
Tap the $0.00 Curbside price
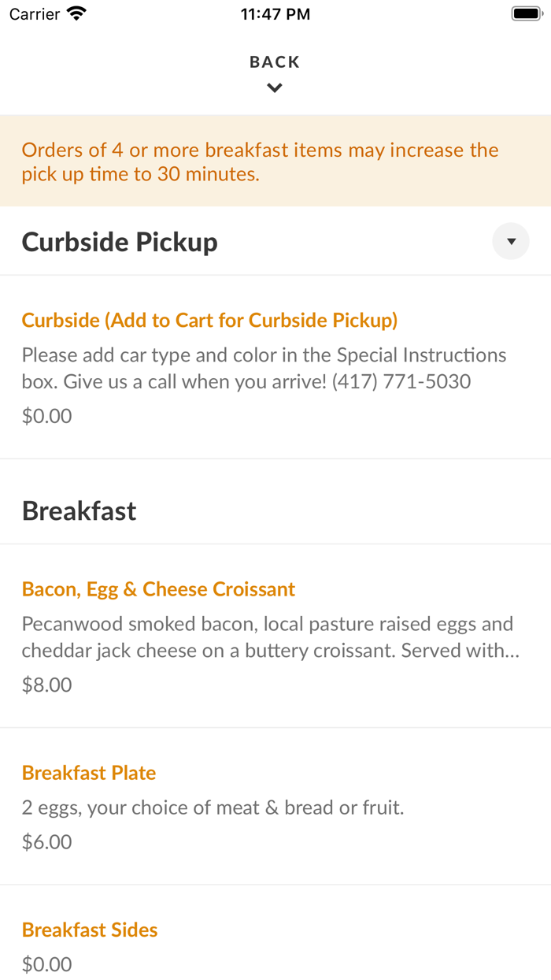coord(47,416)
